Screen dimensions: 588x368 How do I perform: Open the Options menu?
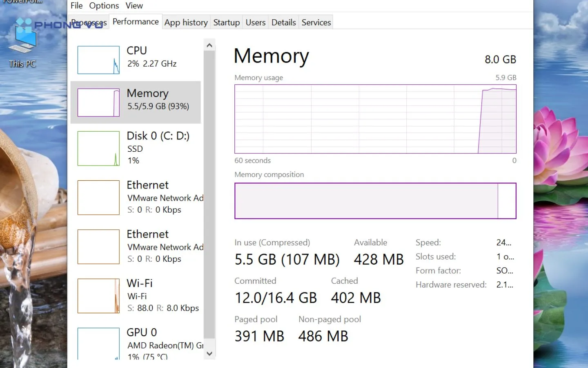(x=104, y=6)
